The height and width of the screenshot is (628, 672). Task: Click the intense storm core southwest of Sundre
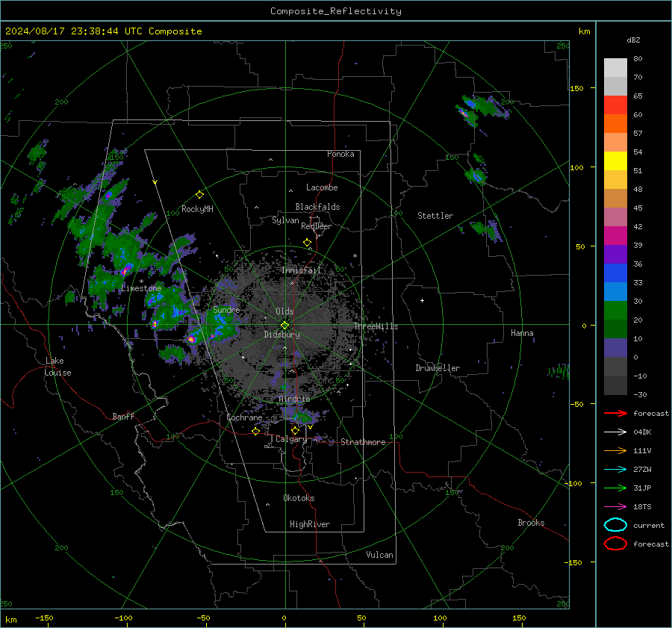[x=192, y=339]
